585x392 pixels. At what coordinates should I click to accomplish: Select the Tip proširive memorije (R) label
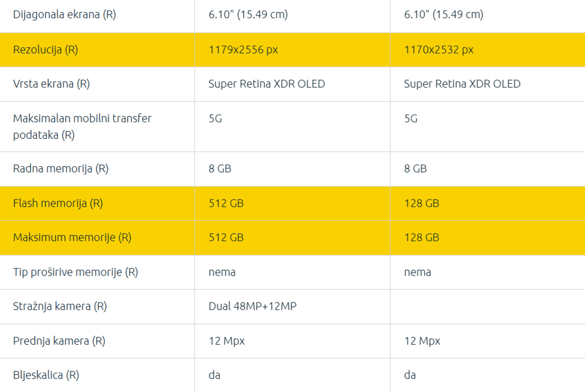(75, 272)
